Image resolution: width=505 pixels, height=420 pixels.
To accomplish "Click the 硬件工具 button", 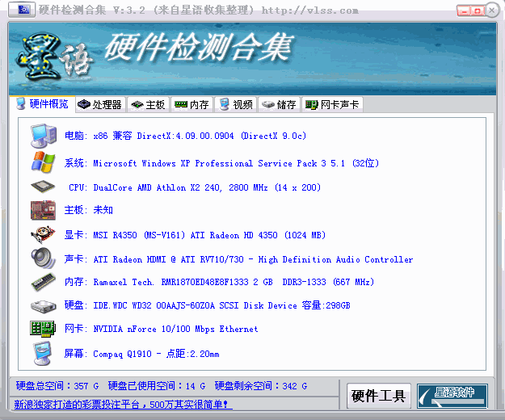I will (x=378, y=396).
